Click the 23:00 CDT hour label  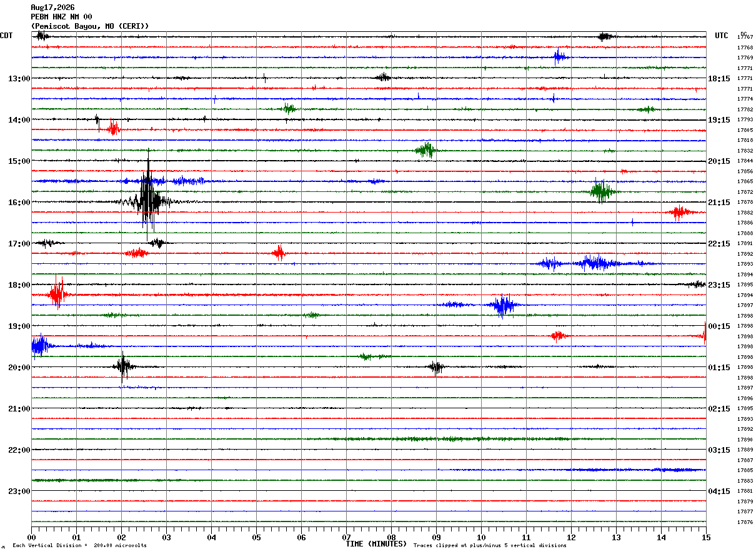[19, 491]
